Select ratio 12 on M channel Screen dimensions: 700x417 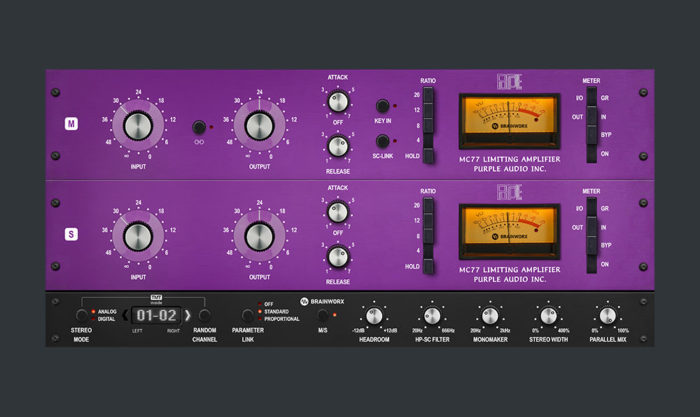pyautogui.click(x=428, y=110)
